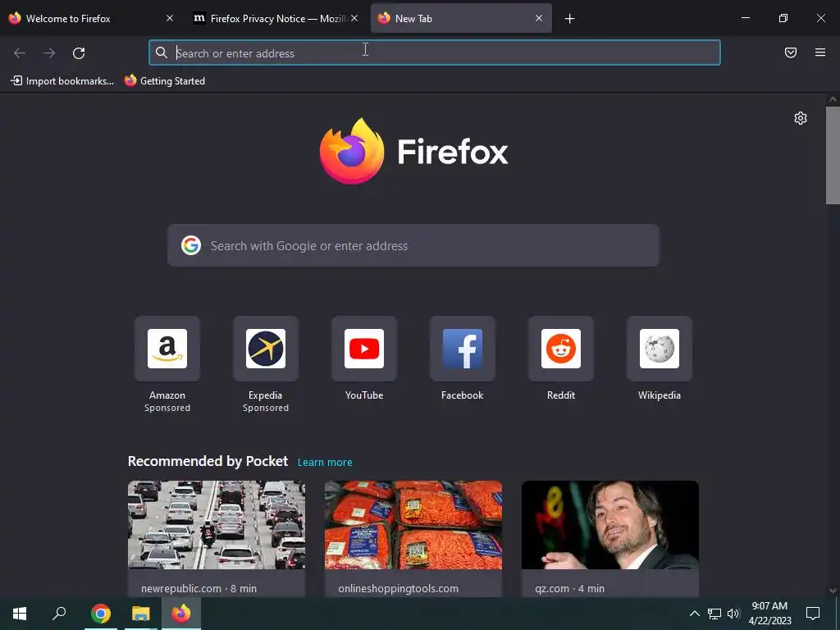The height and width of the screenshot is (630, 840).
Task: Open the Save to Pocket icon
Action: [791, 52]
